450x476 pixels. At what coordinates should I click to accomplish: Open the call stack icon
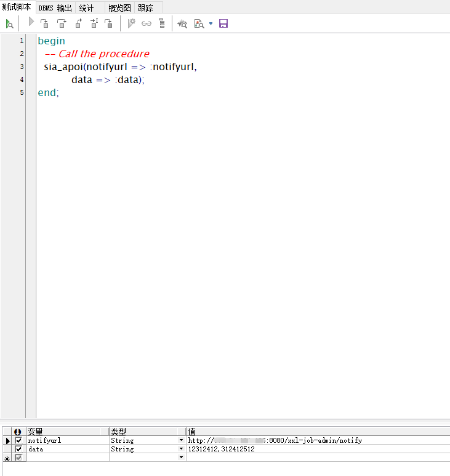coord(162,23)
